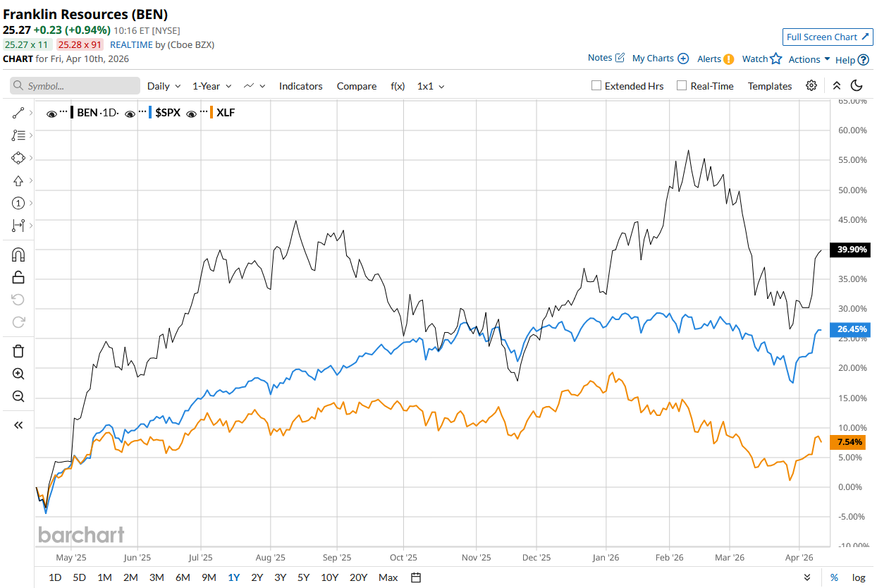Viewport: 877px width, 588px height.
Task: Open the Indicators menu
Action: coord(300,86)
